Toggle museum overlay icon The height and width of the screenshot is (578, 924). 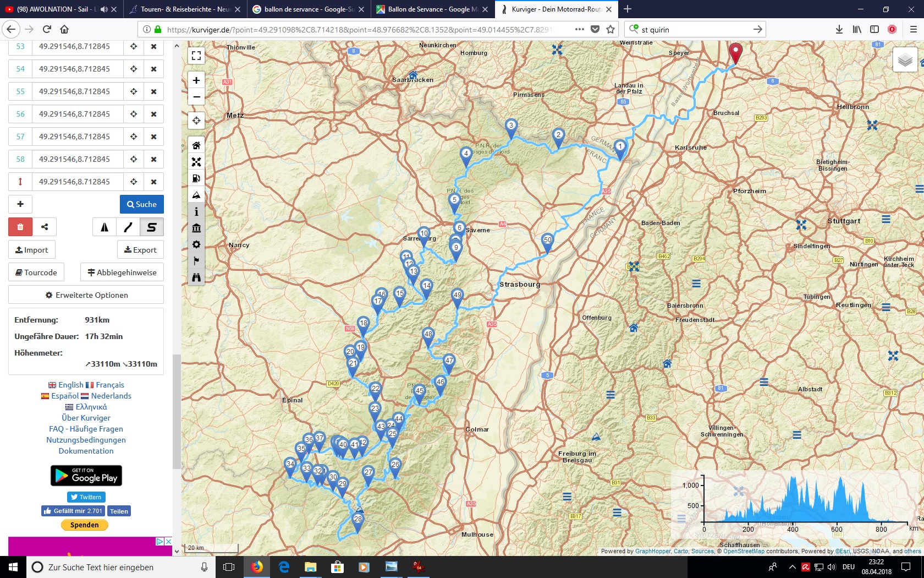(196, 228)
